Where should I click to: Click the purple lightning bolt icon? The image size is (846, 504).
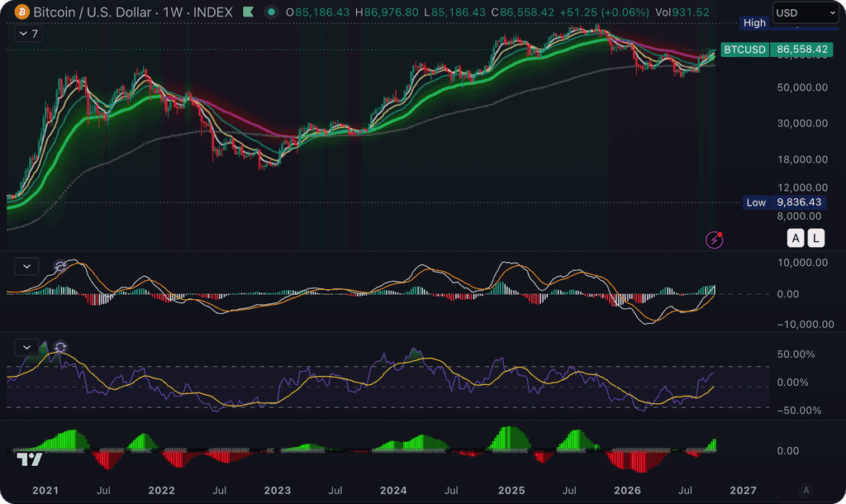[x=715, y=240]
